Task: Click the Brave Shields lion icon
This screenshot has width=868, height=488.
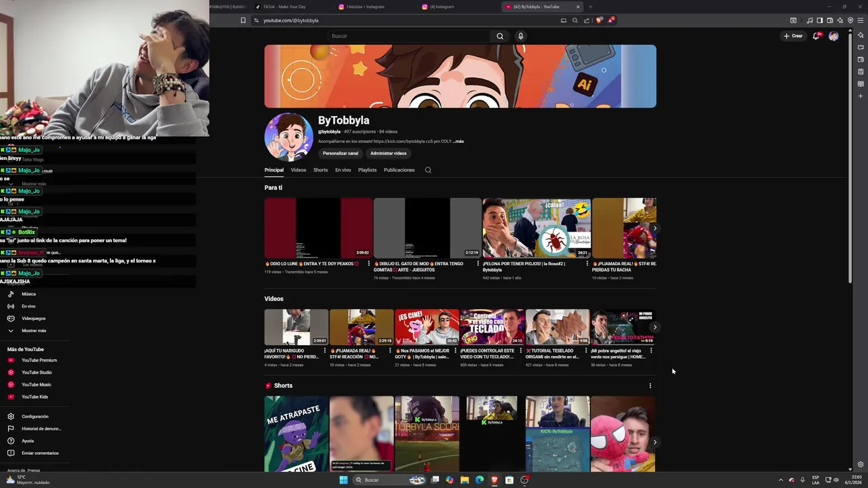Action: tap(599, 20)
